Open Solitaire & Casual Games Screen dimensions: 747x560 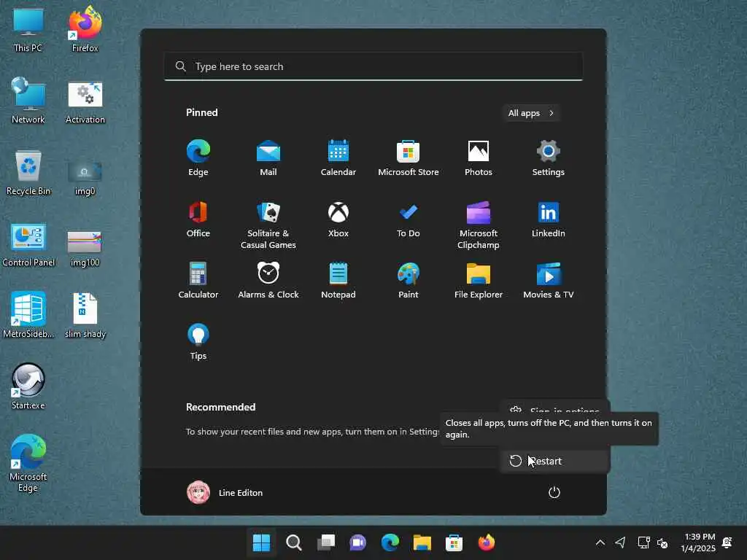(268, 225)
